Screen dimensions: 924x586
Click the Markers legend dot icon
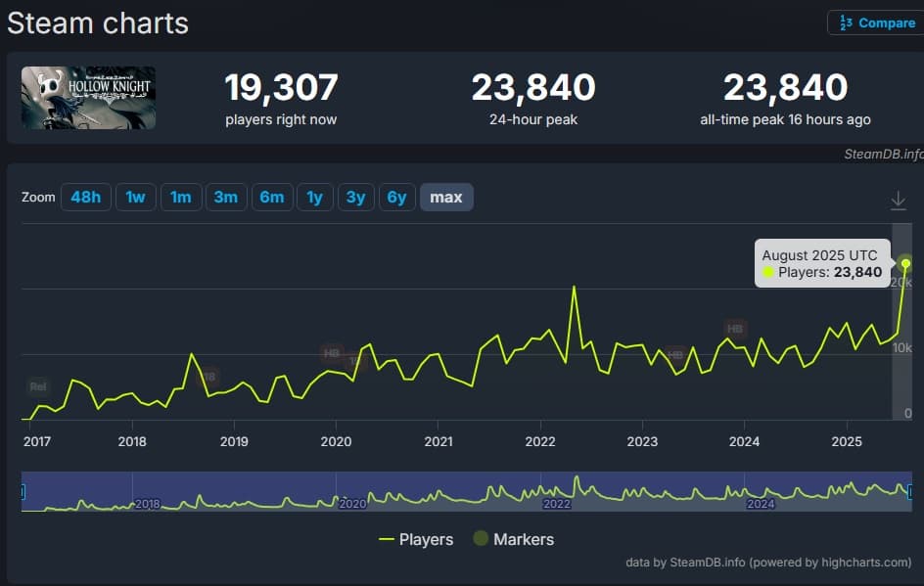[x=483, y=539]
